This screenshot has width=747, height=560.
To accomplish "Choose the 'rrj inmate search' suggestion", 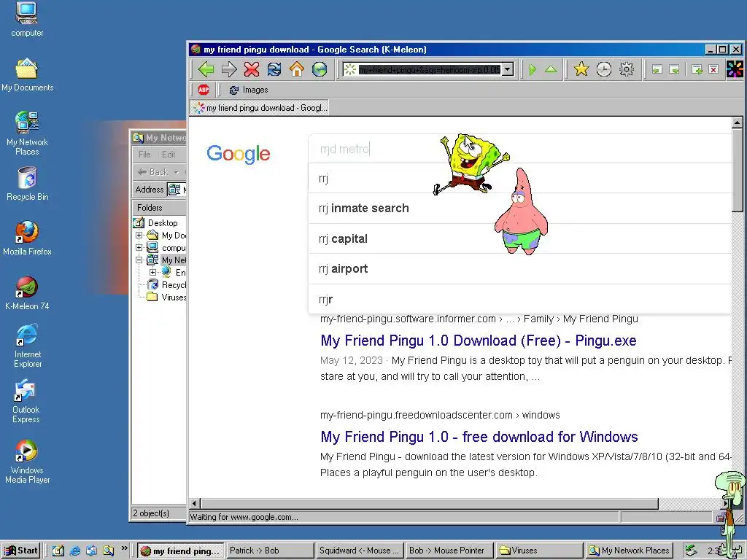I will coord(519,208).
